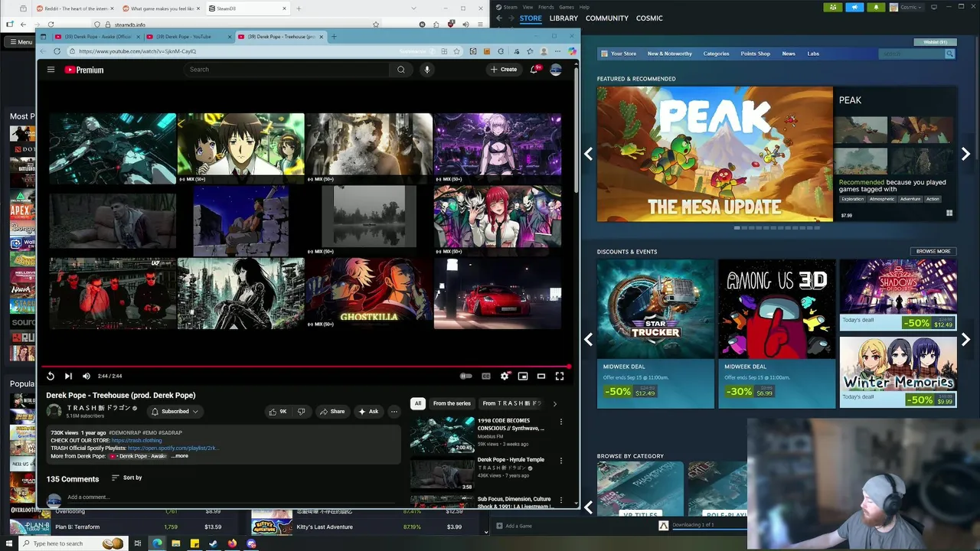This screenshot has width=980, height=551.
Task: Open options for 1998 Code Becomes Conscious video
Action: (561, 422)
